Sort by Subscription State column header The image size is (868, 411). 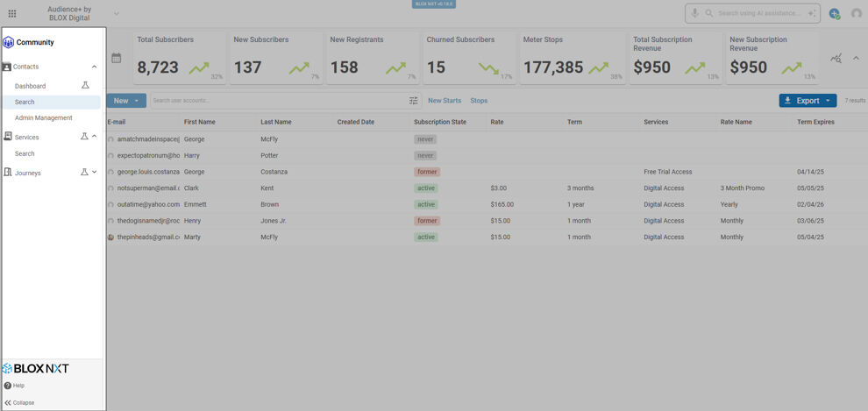coord(440,122)
